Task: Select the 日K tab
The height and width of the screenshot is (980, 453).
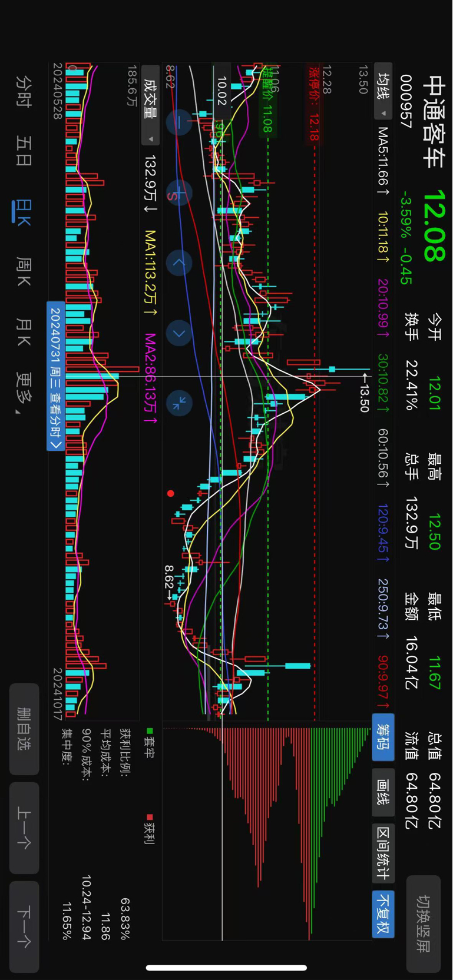Action: point(23,212)
